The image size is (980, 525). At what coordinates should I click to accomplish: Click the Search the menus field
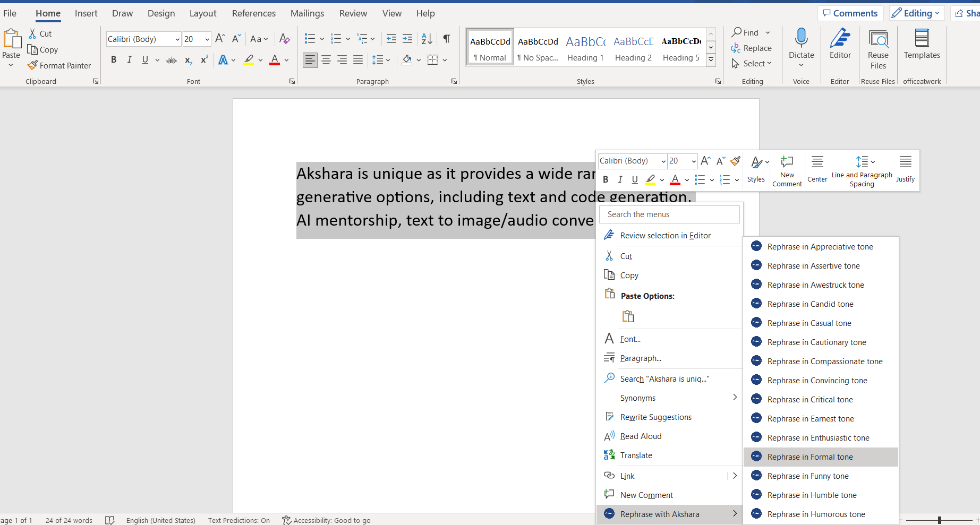(x=669, y=214)
